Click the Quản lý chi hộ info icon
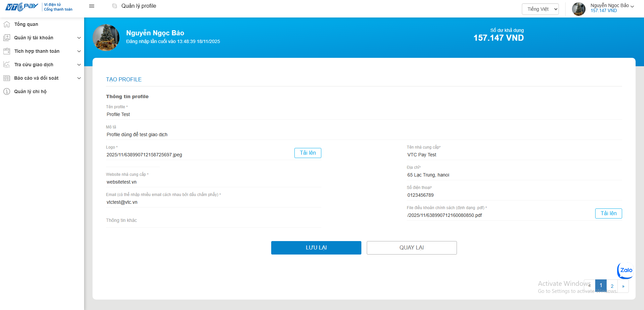Image resolution: width=644 pixels, height=310 pixels. 7,91
